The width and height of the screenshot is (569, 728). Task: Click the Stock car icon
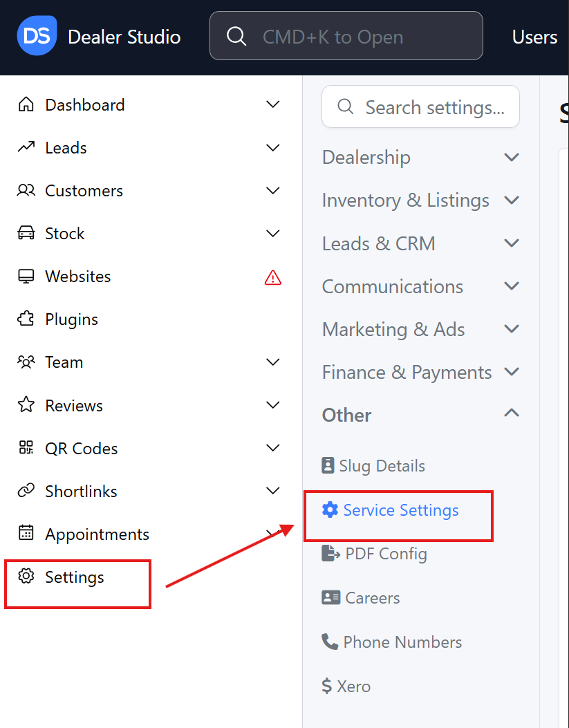click(x=26, y=234)
